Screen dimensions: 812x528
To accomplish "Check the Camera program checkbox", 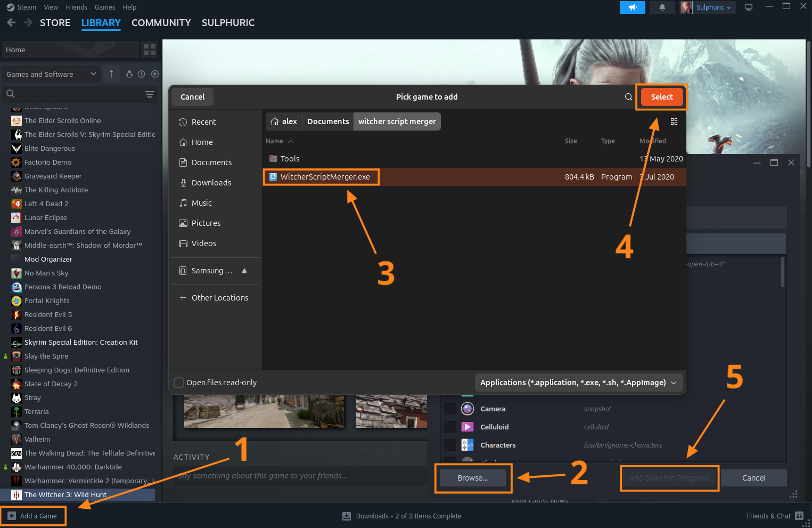I will click(450, 409).
